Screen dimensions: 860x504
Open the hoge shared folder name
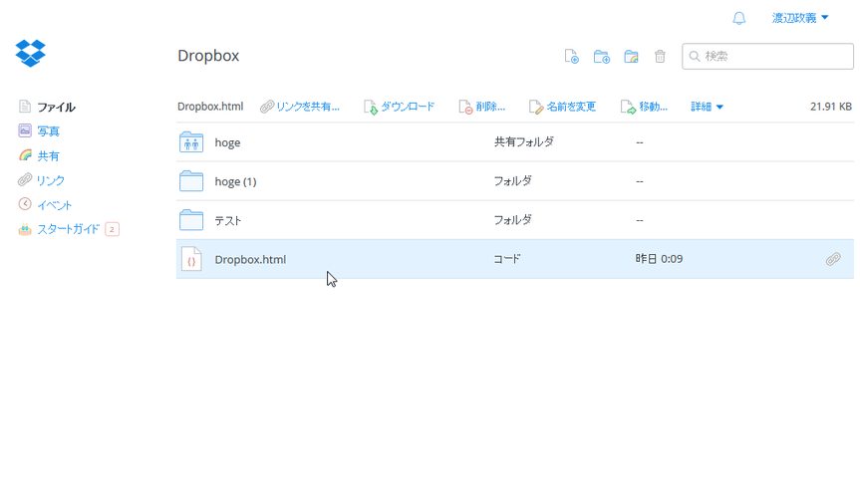pos(227,142)
